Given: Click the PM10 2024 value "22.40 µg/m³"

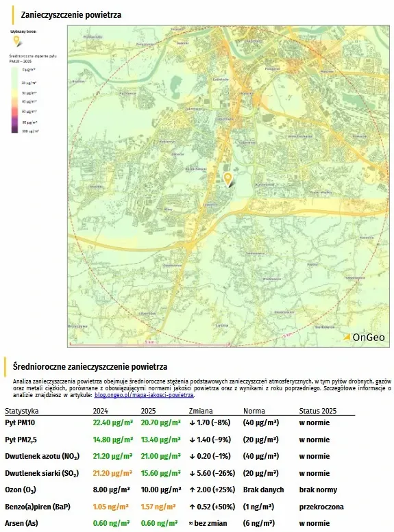Looking at the screenshot, I should 113,422.
